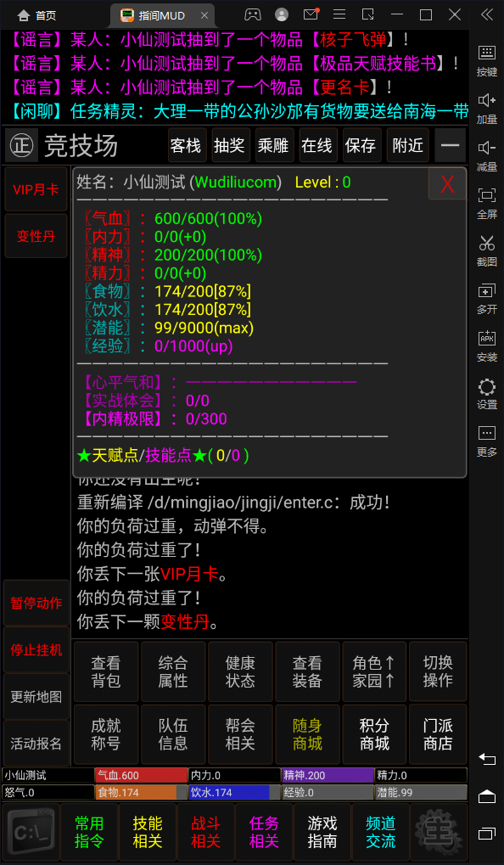Select the 首页 home tab
The height and width of the screenshot is (865, 504).
click(x=37, y=15)
